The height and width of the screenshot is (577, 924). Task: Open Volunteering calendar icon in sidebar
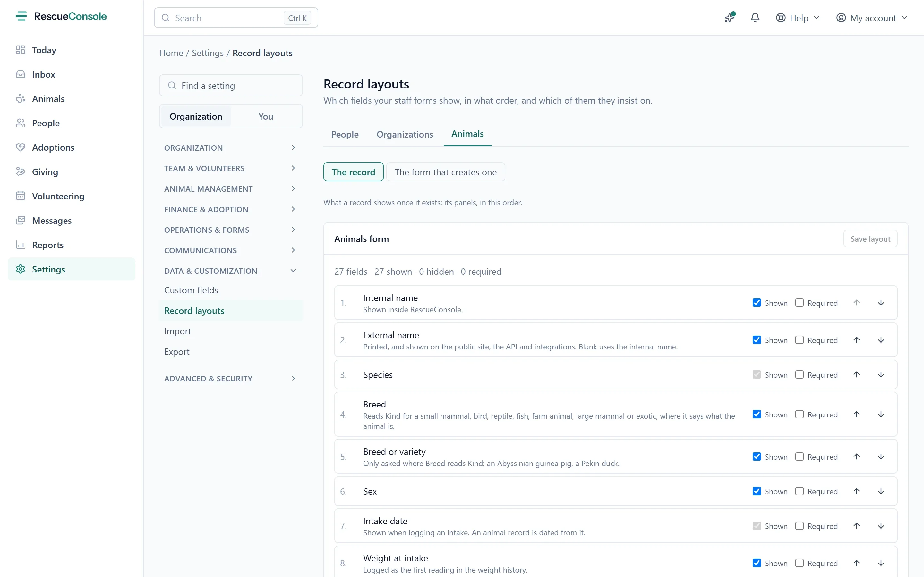pos(21,196)
